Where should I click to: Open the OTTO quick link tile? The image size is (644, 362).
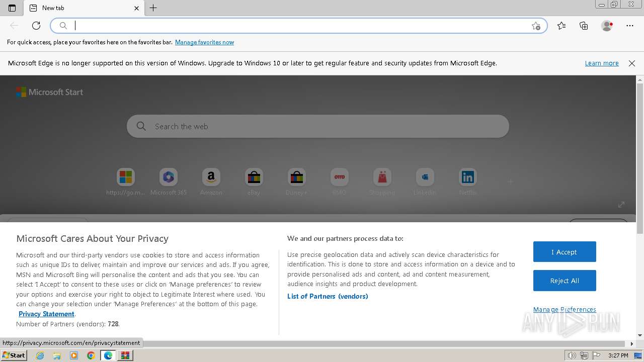[339, 182]
